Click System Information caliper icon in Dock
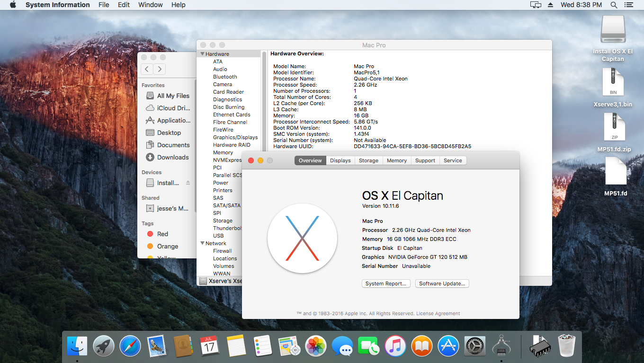 point(501,346)
